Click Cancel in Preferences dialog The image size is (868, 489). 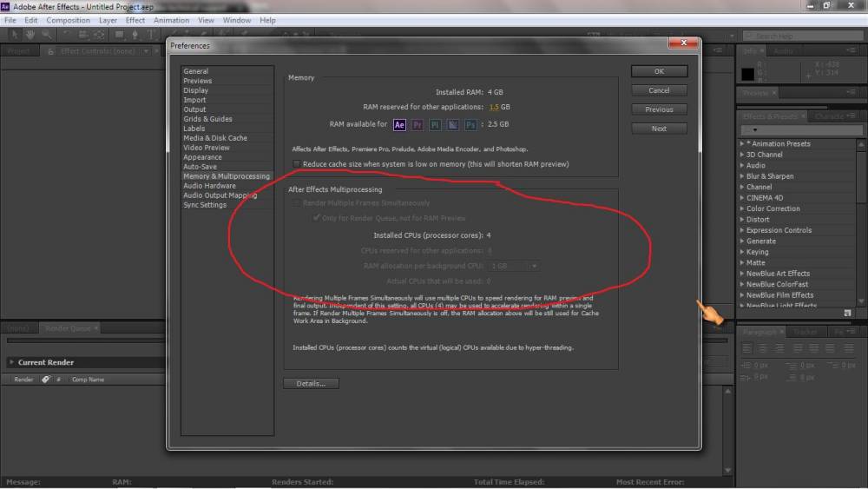tap(660, 90)
